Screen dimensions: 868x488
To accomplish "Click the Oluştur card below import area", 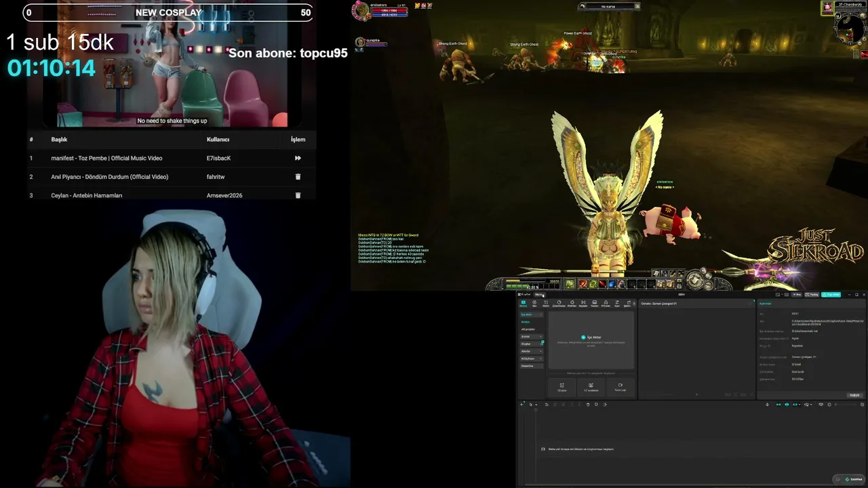I will tap(561, 387).
